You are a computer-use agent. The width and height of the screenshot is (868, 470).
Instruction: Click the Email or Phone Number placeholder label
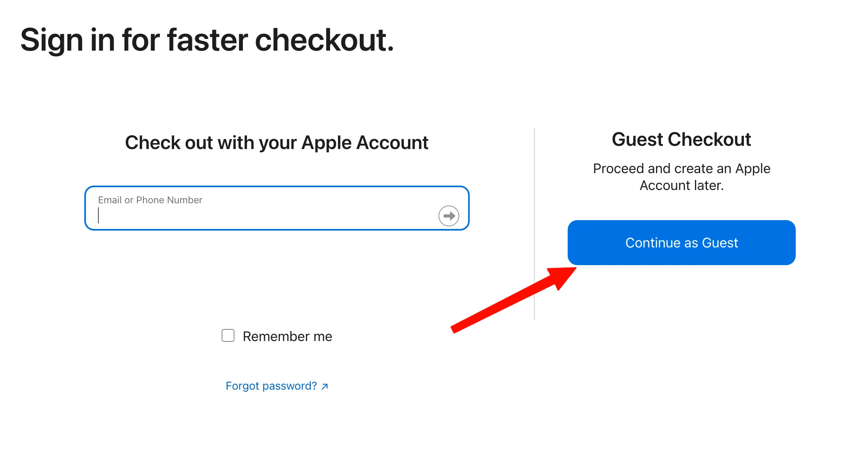150,200
